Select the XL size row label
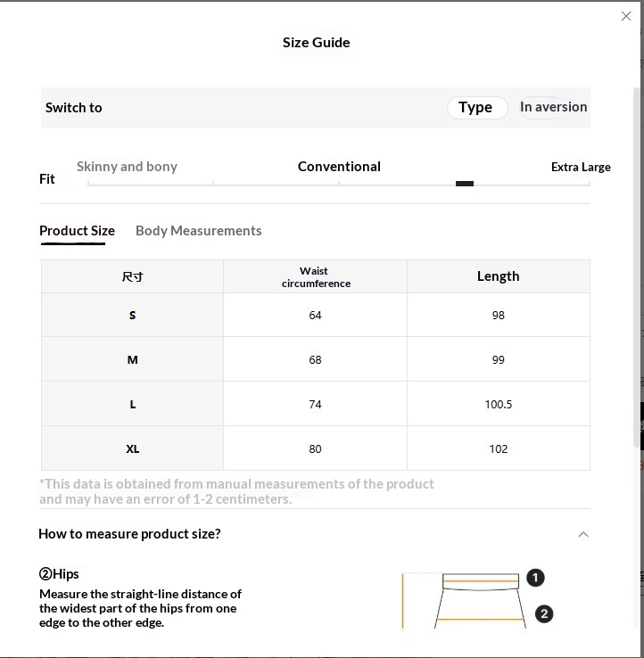Viewport: 644px width, 658px height. (x=132, y=448)
